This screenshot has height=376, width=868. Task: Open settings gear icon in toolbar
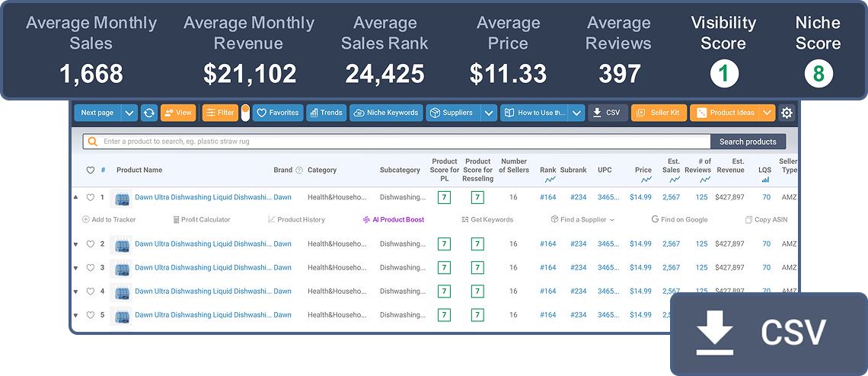coord(787,113)
